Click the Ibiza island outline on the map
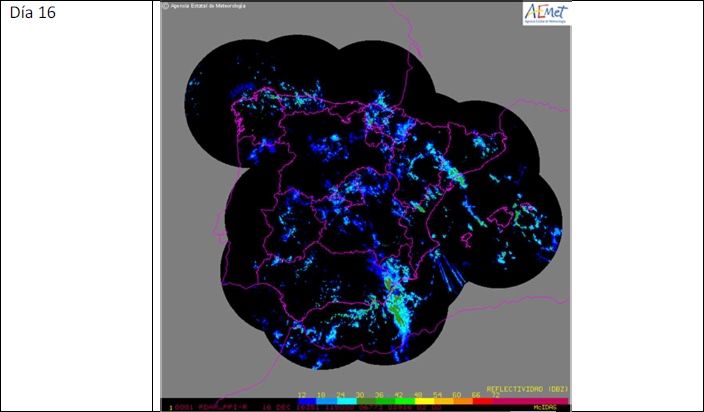 (467, 239)
